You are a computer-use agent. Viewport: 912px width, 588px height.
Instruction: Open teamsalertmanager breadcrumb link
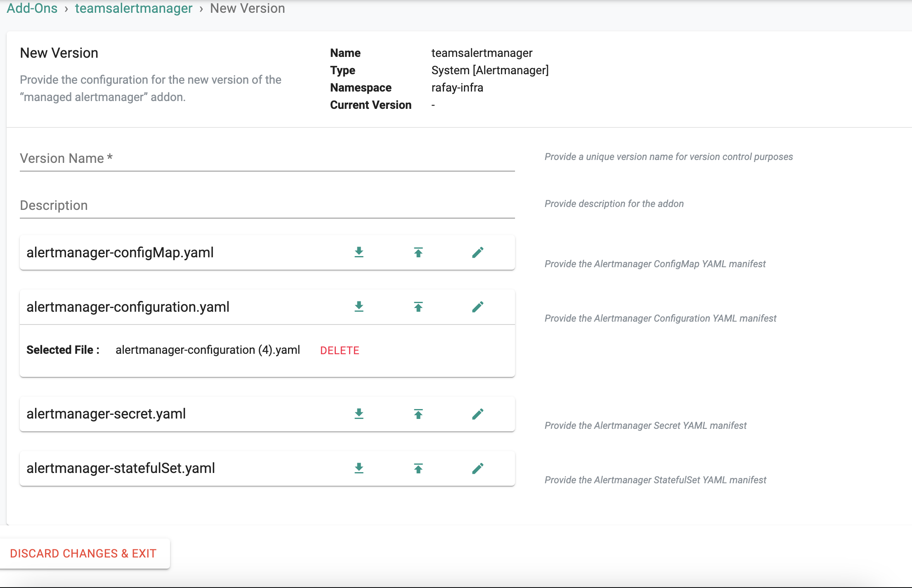point(134,8)
